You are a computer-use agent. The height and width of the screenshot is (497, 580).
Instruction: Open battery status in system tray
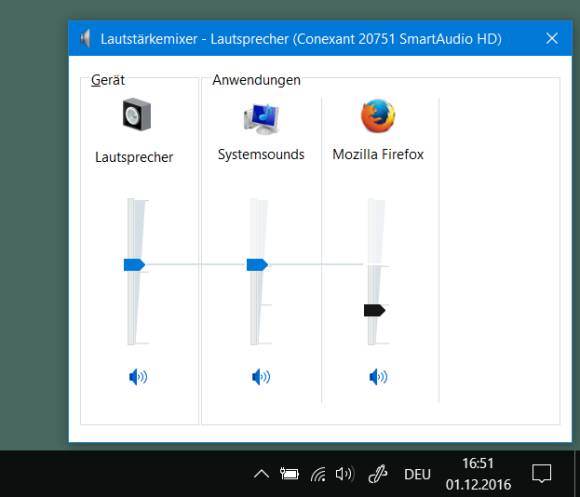(289, 474)
